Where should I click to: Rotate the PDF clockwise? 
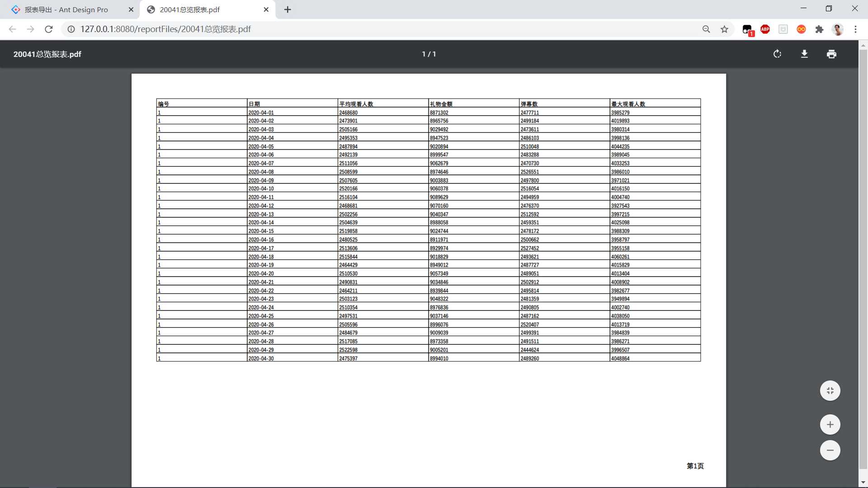pyautogui.click(x=777, y=54)
